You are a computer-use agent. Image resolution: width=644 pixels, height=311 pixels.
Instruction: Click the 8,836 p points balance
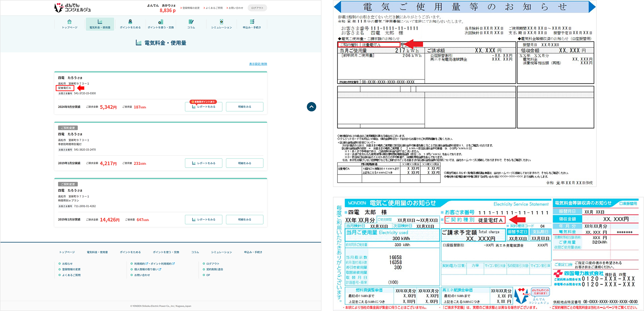pos(167,10)
